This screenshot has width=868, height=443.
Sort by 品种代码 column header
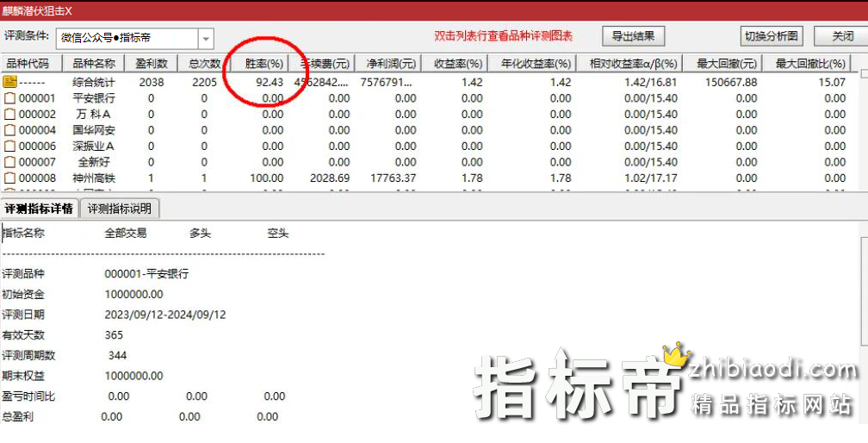(x=32, y=64)
